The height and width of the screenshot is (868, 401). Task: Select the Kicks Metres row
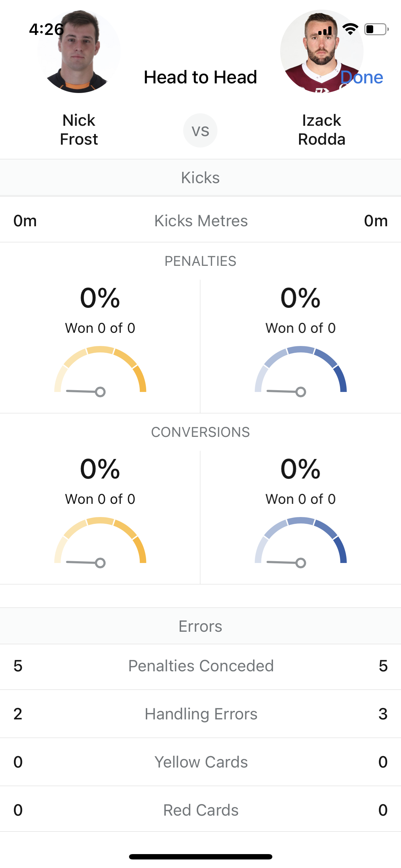coord(200,221)
